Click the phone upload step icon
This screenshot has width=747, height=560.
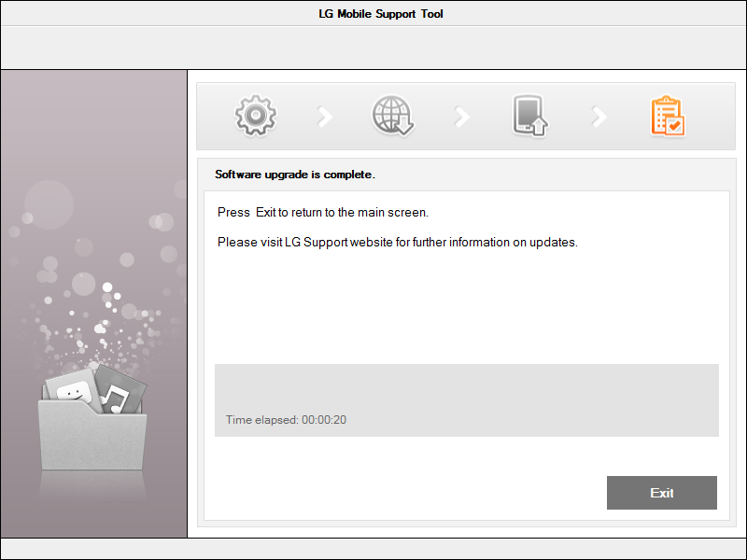[x=529, y=116]
